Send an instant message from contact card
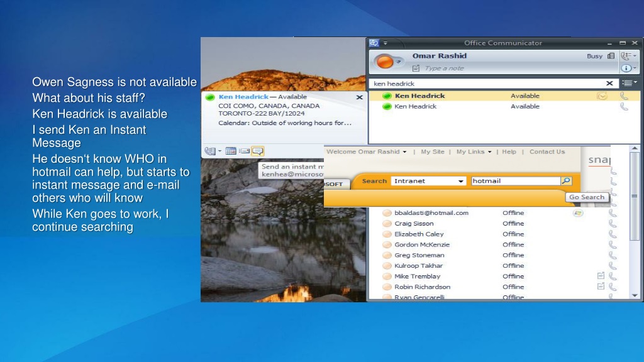644x362 pixels. [x=257, y=151]
